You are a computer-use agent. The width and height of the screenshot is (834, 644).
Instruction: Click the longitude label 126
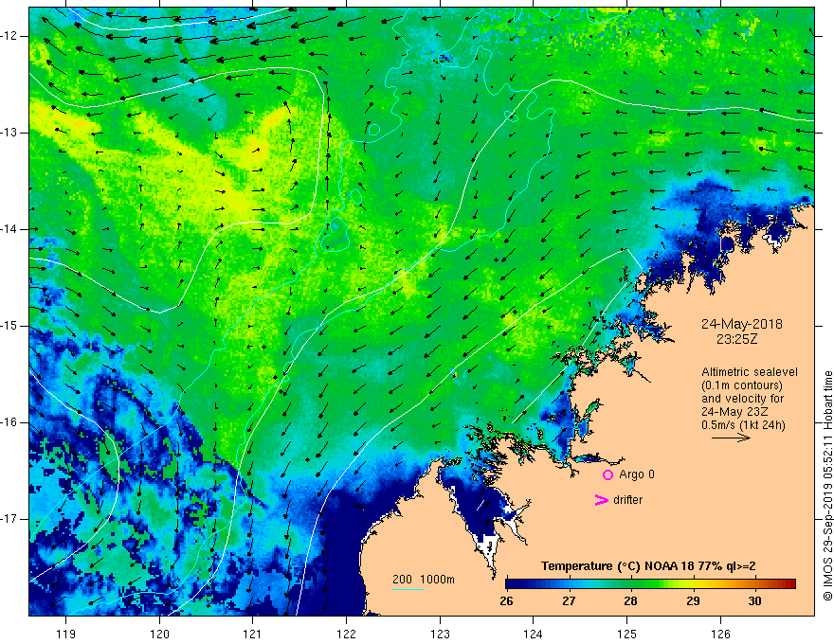(x=720, y=634)
